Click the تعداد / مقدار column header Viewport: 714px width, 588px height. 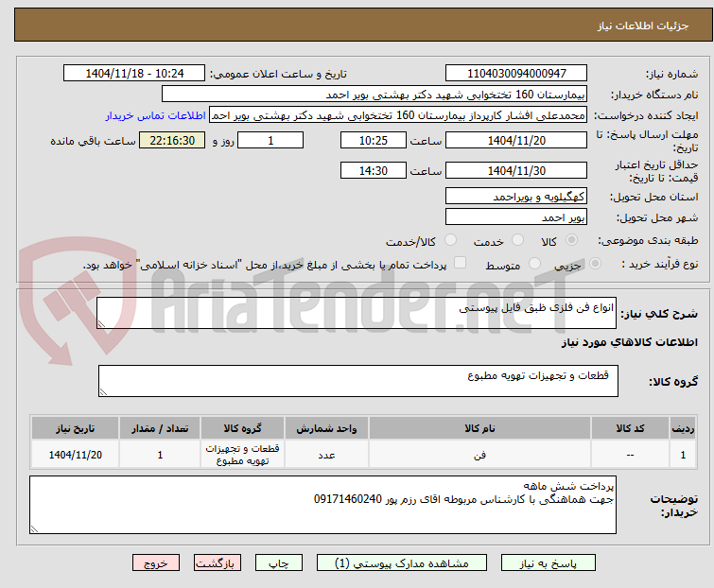coord(160,428)
